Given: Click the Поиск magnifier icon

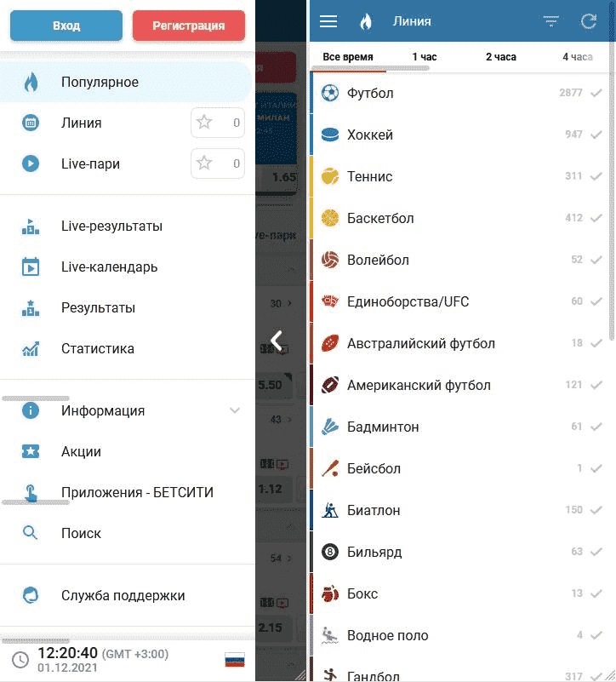Looking at the screenshot, I should (30, 532).
